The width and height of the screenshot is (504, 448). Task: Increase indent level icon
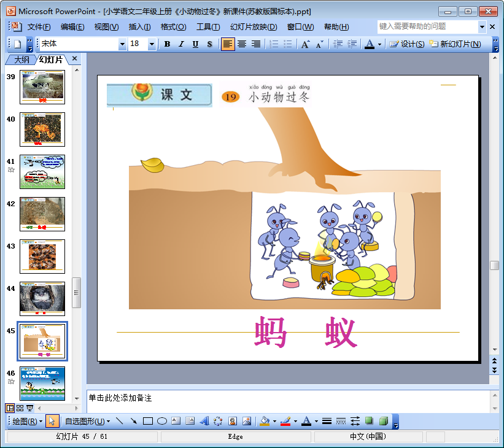pos(352,44)
